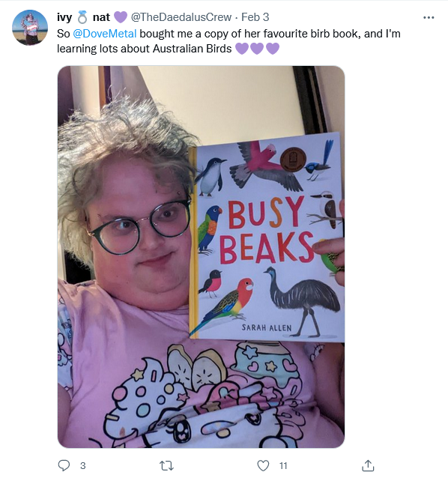Viewport: 448px width, 481px height.
Task: Click 'nat' in the display name
Action: 101,17
